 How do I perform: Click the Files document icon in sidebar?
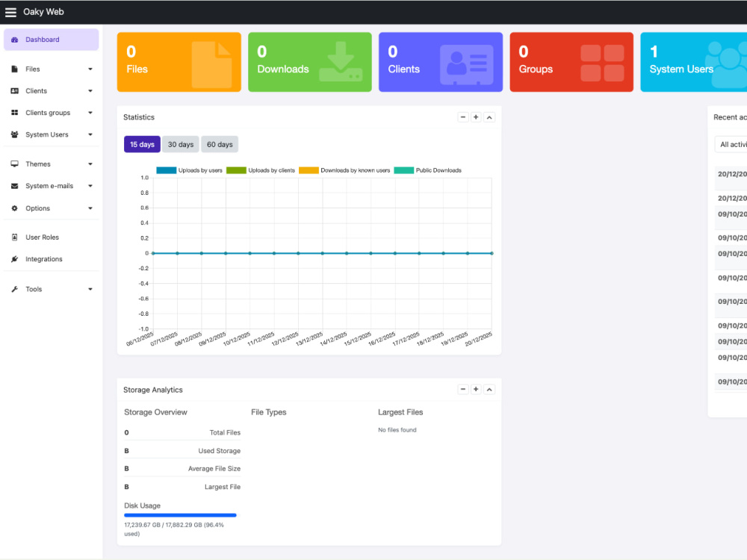(x=15, y=69)
